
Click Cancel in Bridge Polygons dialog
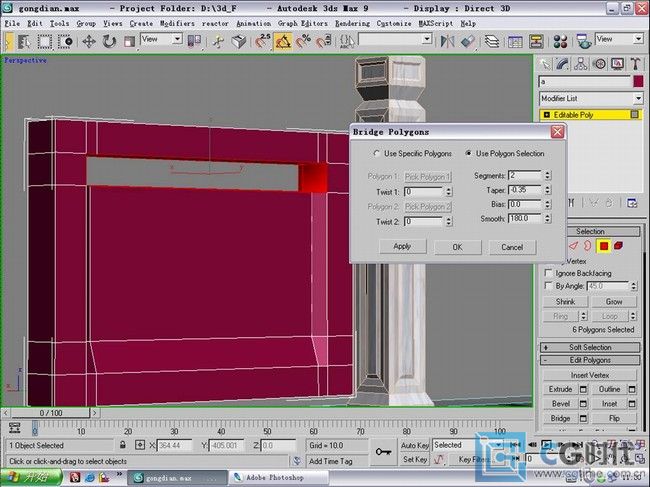pos(512,247)
